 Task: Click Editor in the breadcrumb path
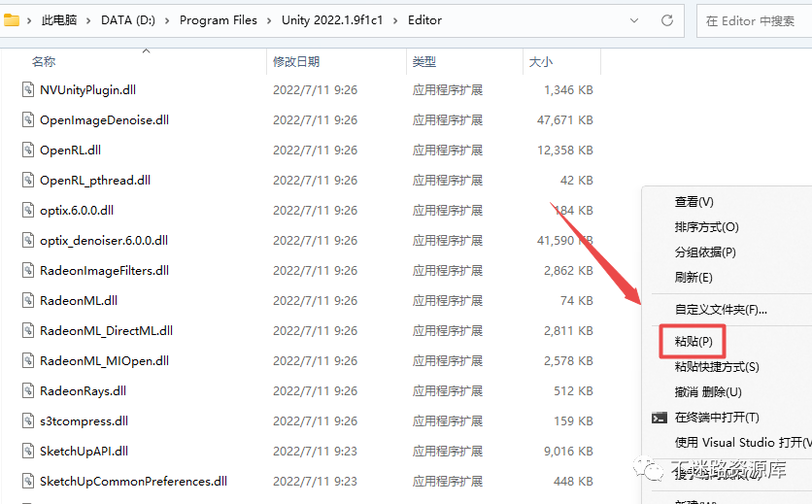(x=424, y=20)
